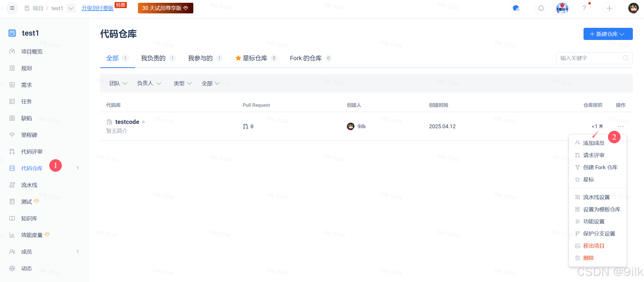This screenshot has width=644, height=282.
Task: Click the 升级到付费版 link
Action: click(97, 8)
